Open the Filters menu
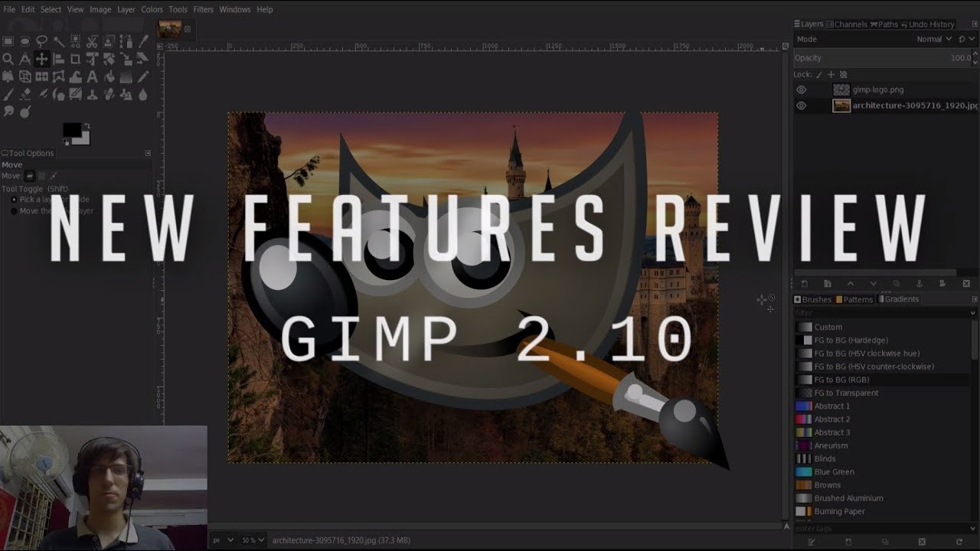This screenshot has width=980, height=551. [x=204, y=9]
